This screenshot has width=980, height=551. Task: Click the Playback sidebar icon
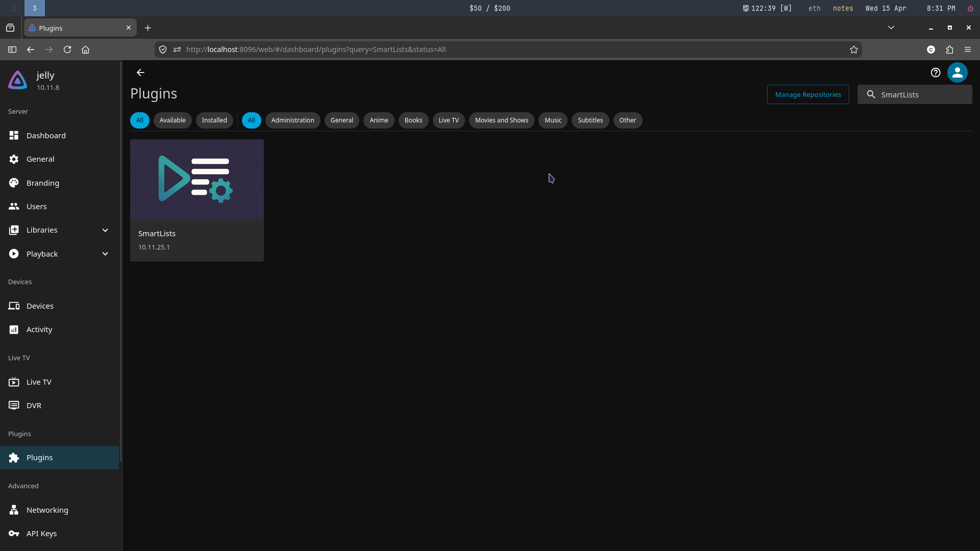(14, 254)
